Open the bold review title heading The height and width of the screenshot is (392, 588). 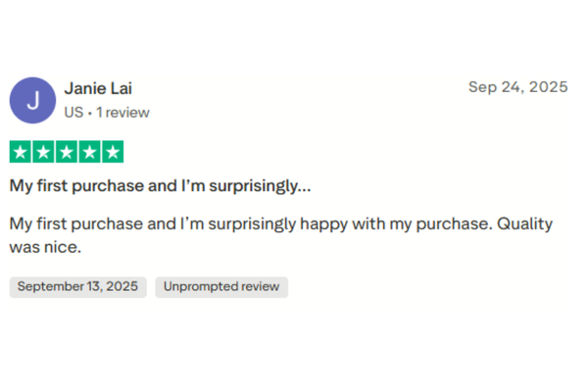(161, 185)
